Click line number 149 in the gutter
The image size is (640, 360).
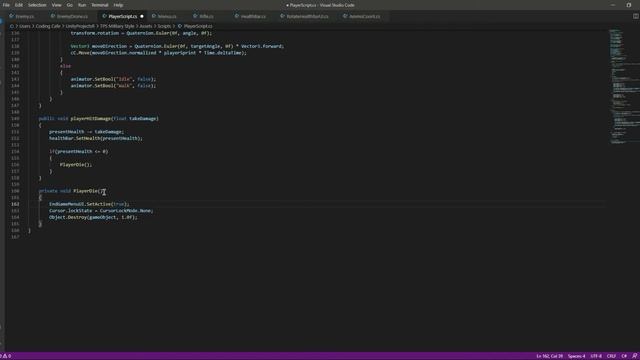click(x=15, y=119)
